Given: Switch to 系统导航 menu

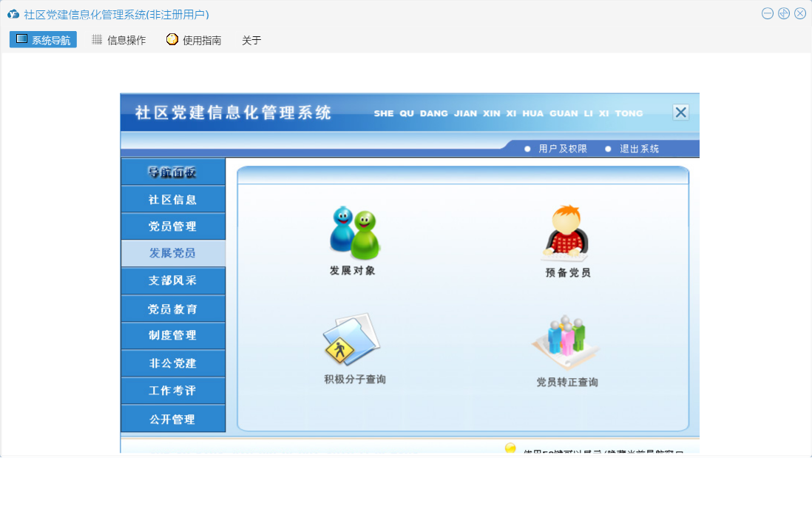Looking at the screenshot, I should (x=43, y=39).
